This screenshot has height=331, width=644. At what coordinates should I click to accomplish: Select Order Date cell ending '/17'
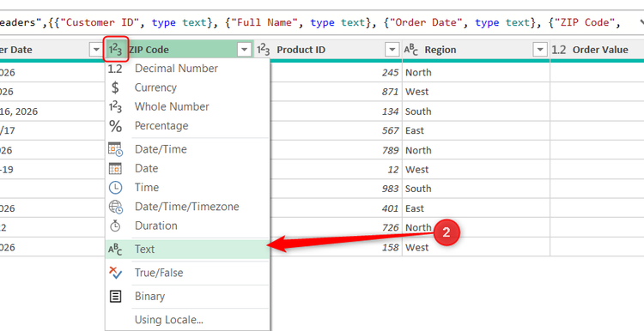point(52,130)
